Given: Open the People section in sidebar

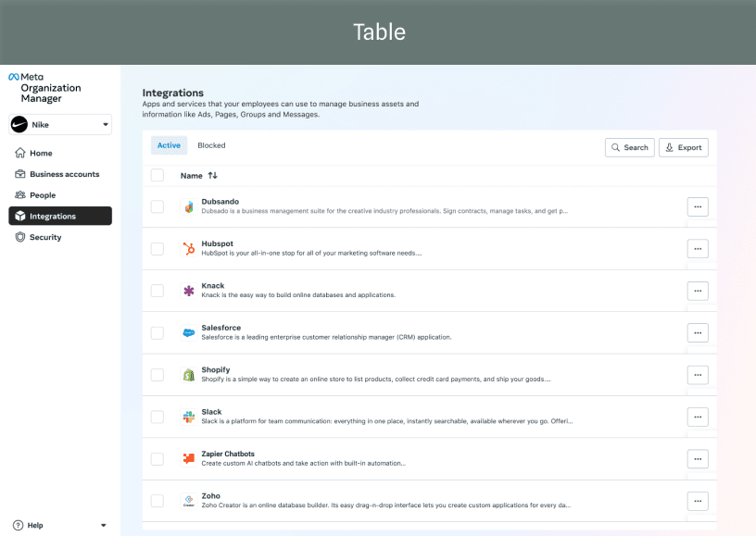Looking at the screenshot, I should 42,194.
